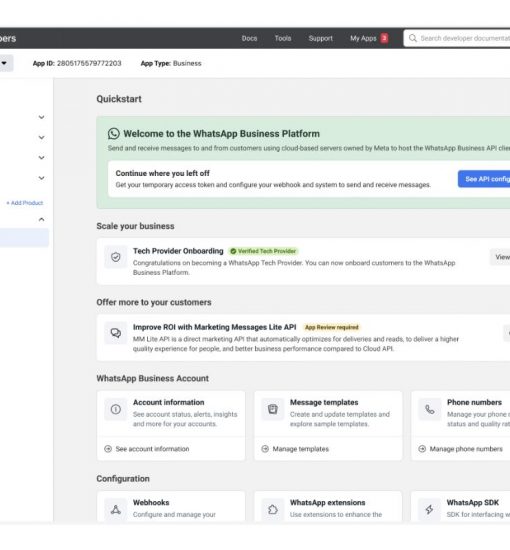
Task: Click the Phone numbers handset icon
Action: 430,409
